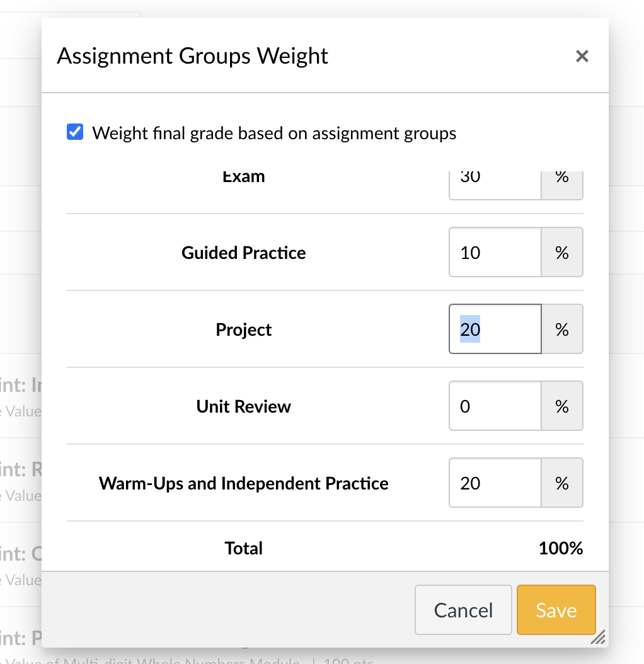
Task: Save the assignment group weights
Action: 556,610
